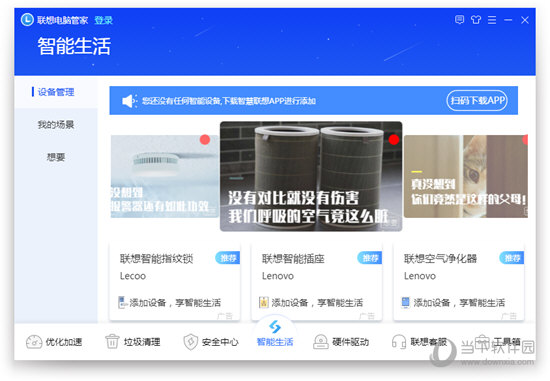
Task: Open the feedback message icon in title bar
Action: pos(460,20)
